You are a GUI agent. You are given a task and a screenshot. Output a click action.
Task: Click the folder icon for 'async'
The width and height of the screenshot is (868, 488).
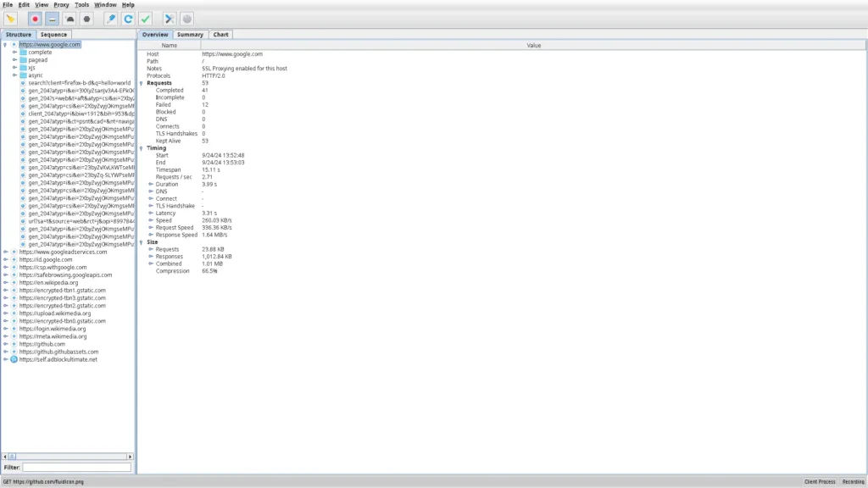pyautogui.click(x=23, y=75)
